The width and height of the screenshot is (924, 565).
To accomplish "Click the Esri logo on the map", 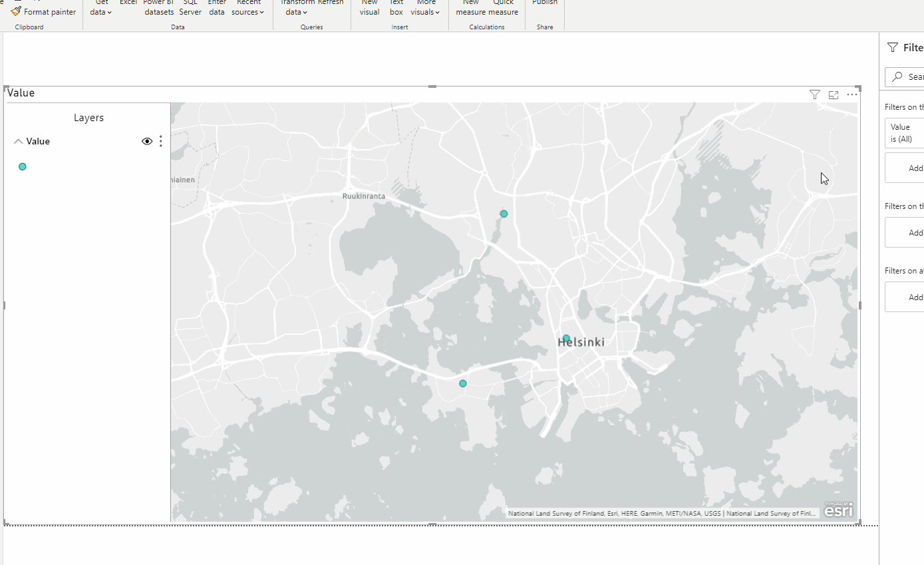I will tap(838, 510).
